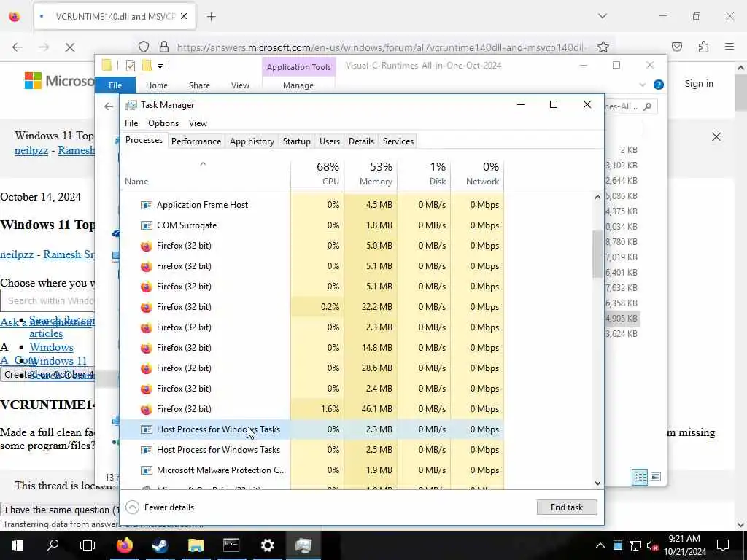The height and width of the screenshot is (560, 747).
Task: Click Task Manager scrollbar down arrow
Action: pos(597,483)
